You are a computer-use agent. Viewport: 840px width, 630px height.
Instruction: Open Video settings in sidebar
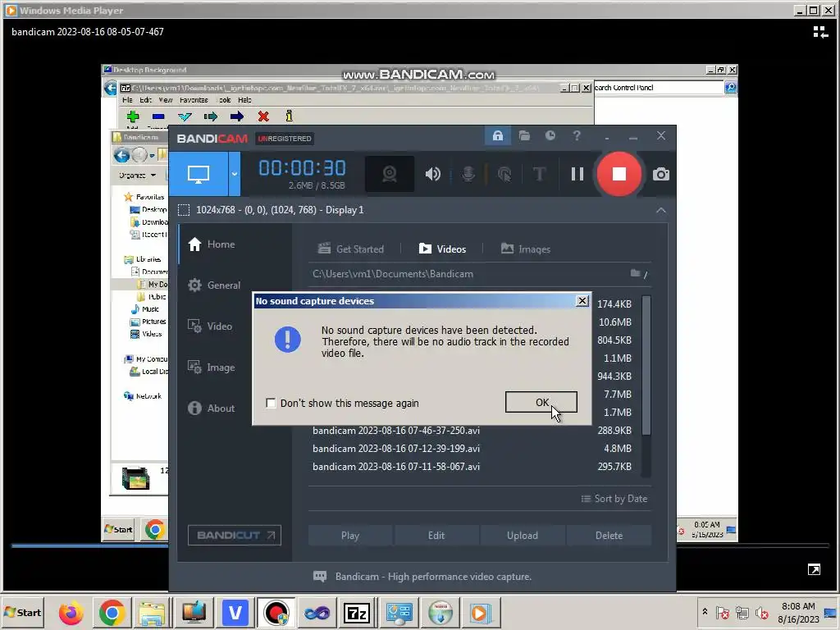pos(209,326)
